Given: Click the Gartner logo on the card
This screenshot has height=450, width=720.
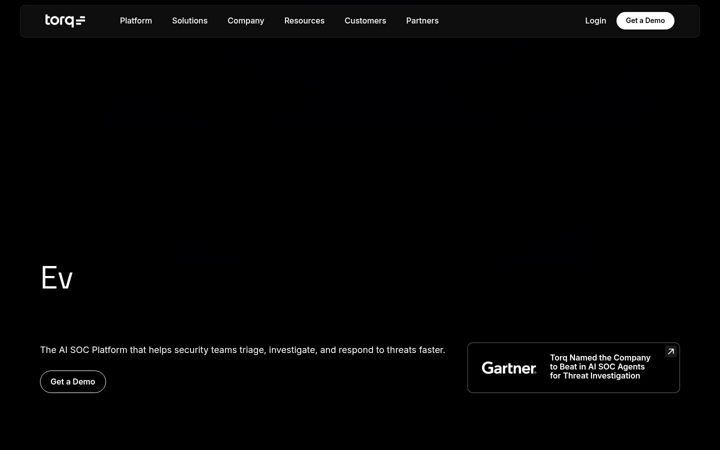Looking at the screenshot, I should [x=509, y=368].
